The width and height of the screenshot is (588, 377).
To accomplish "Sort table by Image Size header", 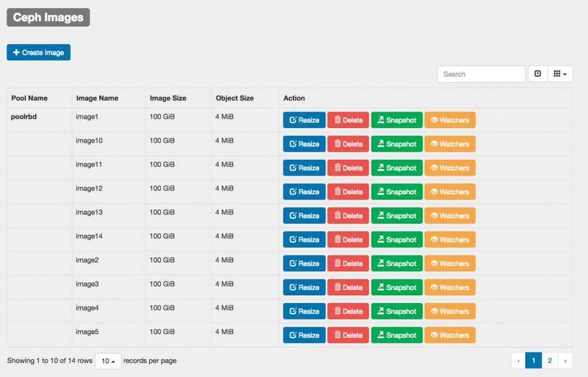I will coord(168,98).
